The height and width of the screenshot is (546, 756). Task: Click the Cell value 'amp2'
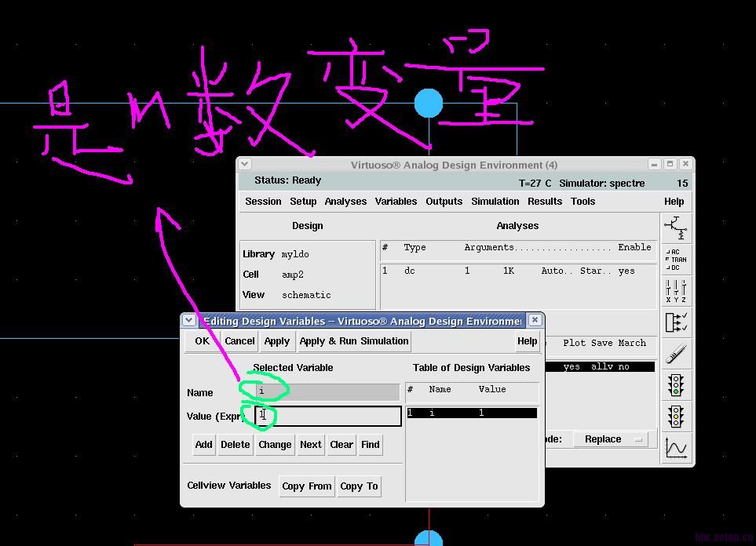click(x=293, y=275)
